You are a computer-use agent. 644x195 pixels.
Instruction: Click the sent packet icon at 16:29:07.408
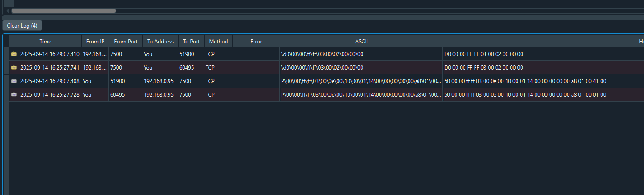14,81
